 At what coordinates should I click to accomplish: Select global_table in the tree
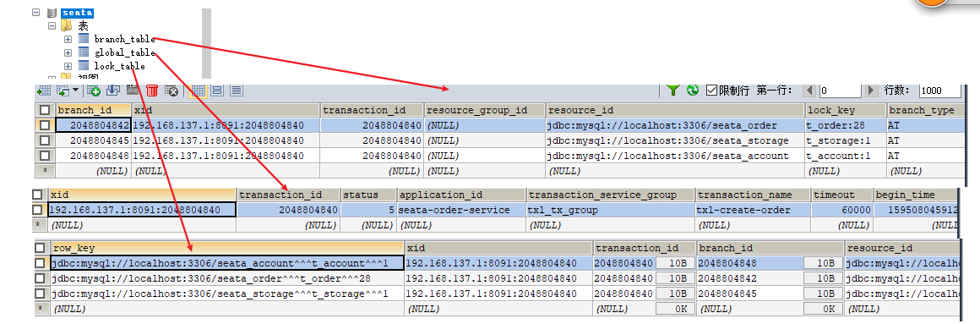point(124,52)
